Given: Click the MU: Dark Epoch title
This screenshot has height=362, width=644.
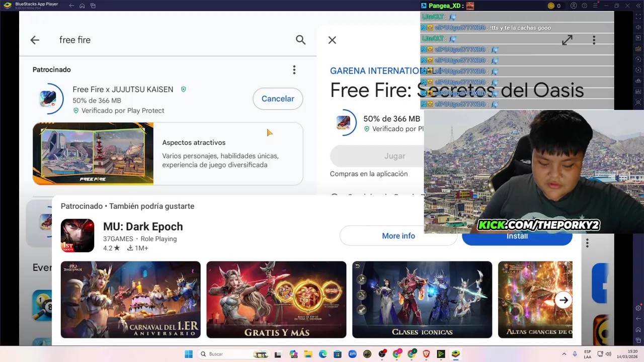Looking at the screenshot, I should (143, 227).
